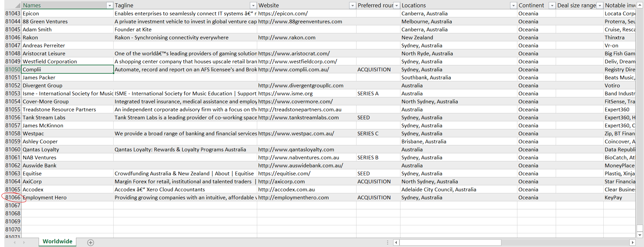Select the SERIES B round cell
This screenshot has width=644, height=247.
[x=378, y=157]
